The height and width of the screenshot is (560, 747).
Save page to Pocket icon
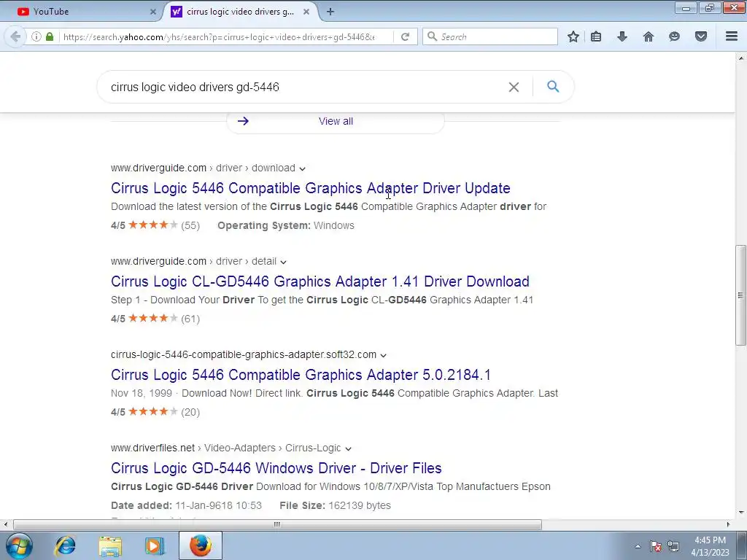point(701,36)
